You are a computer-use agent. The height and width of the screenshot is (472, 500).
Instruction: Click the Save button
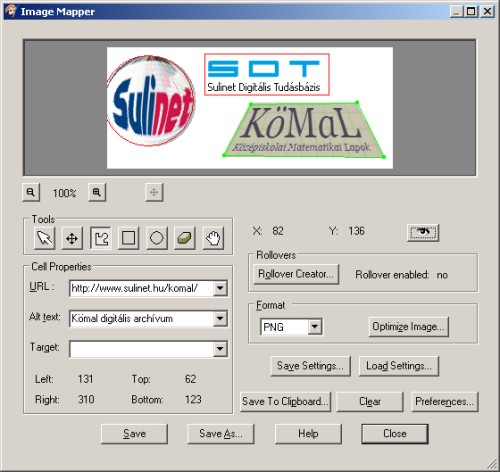click(x=134, y=434)
